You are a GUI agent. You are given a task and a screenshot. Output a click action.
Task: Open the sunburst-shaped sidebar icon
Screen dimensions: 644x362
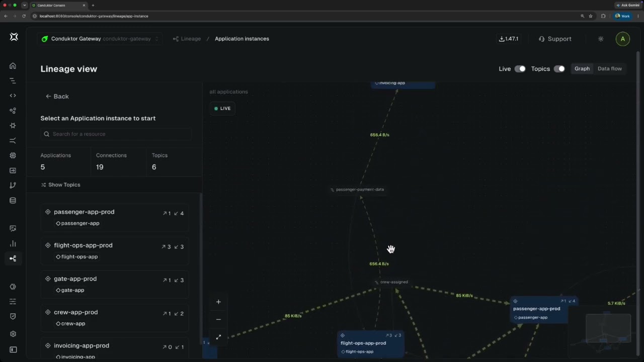[13, 126]
